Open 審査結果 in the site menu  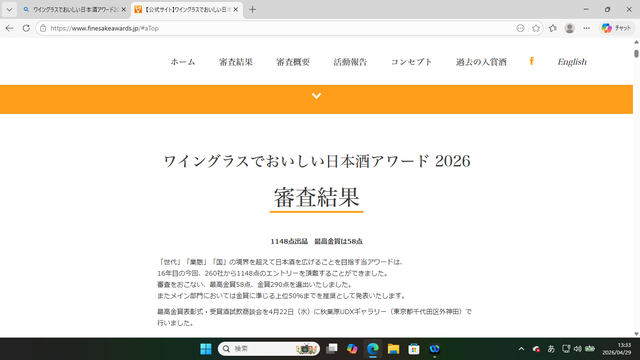(236, 62)
